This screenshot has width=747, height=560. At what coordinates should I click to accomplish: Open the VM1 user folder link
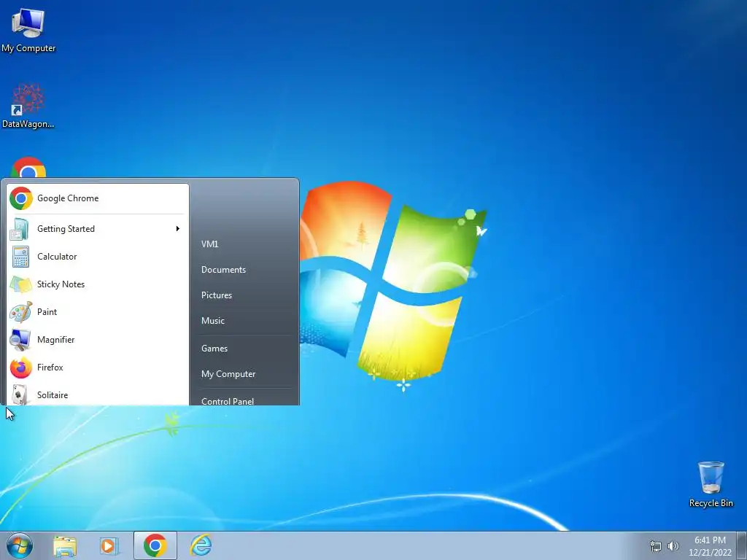point(244,244)
